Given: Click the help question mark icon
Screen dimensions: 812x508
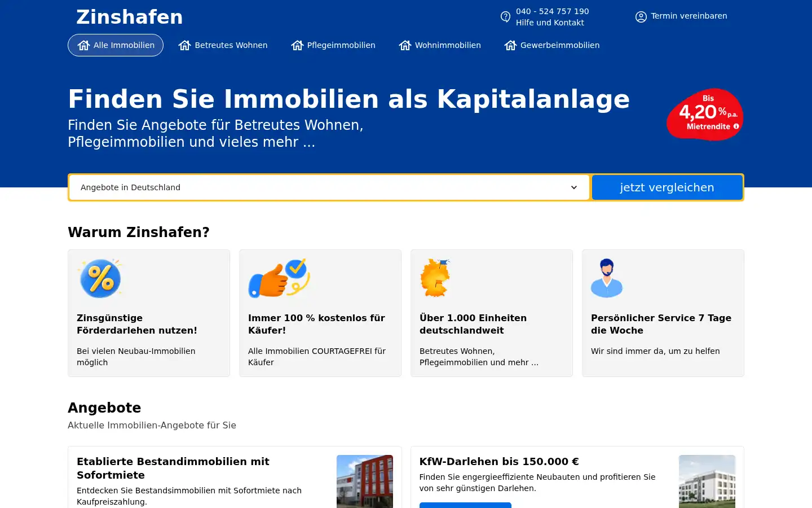Looking at the screenshot, I should click(x=506, y=17).
